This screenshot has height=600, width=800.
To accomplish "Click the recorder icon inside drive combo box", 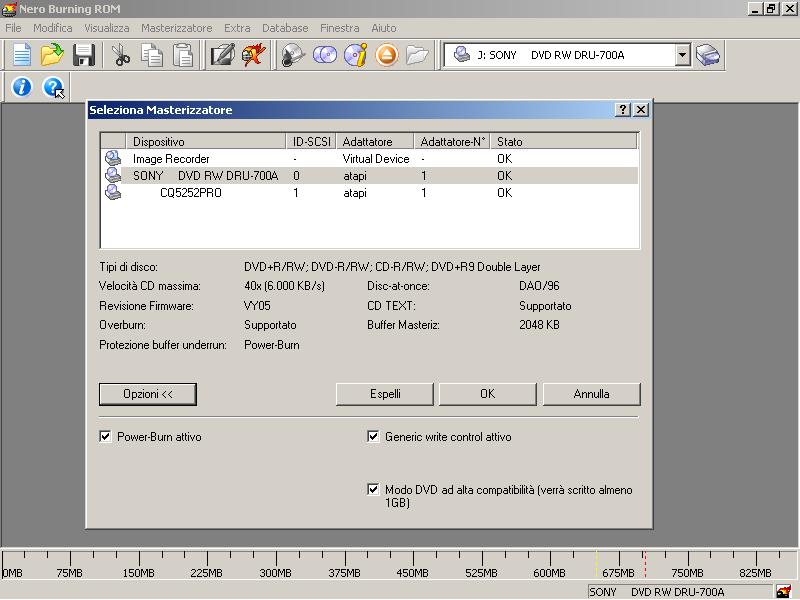I will 462,55.
